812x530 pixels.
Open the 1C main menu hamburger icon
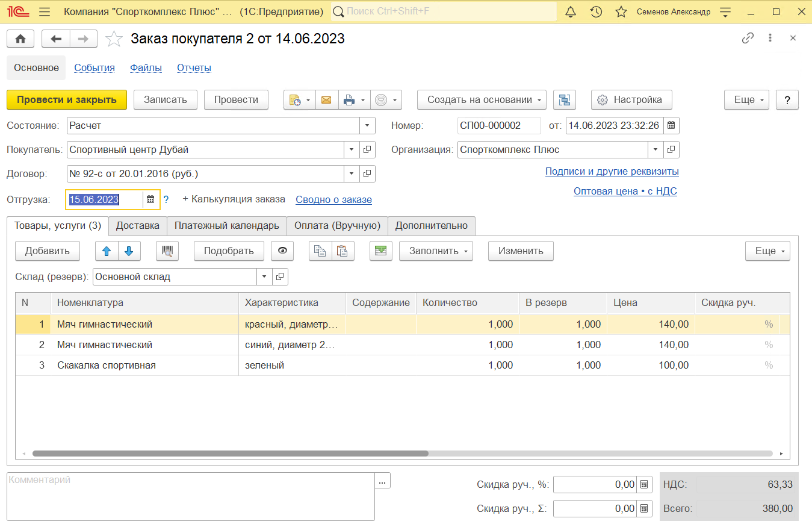tap(45, 11)
